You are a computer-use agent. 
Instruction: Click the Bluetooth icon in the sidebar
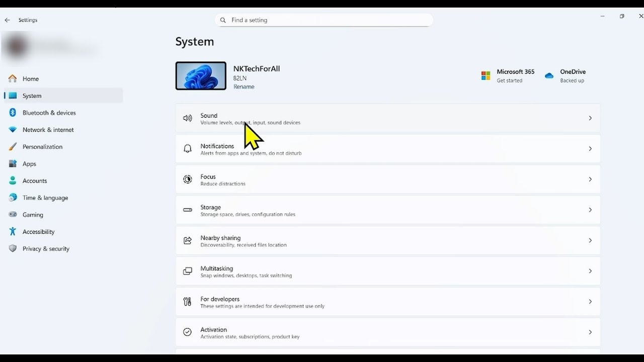(13, 113)
